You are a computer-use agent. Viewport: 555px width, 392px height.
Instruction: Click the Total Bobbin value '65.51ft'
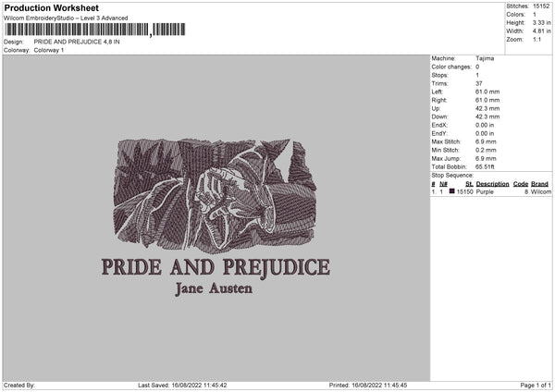tap(485, 166)
